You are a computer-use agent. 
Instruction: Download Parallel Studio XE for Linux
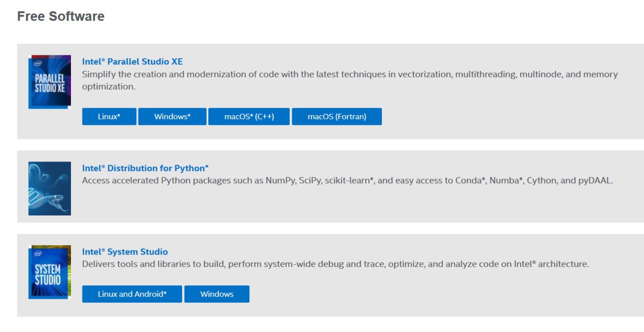point(109,117)
